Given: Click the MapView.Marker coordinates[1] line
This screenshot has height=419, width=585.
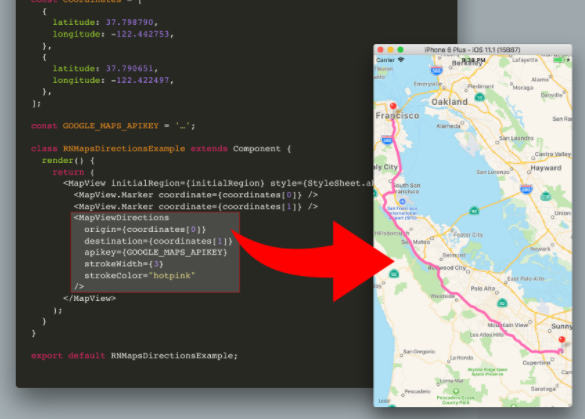Looking at the screenshot, I should pyautogui.click(x=196, y=207).
